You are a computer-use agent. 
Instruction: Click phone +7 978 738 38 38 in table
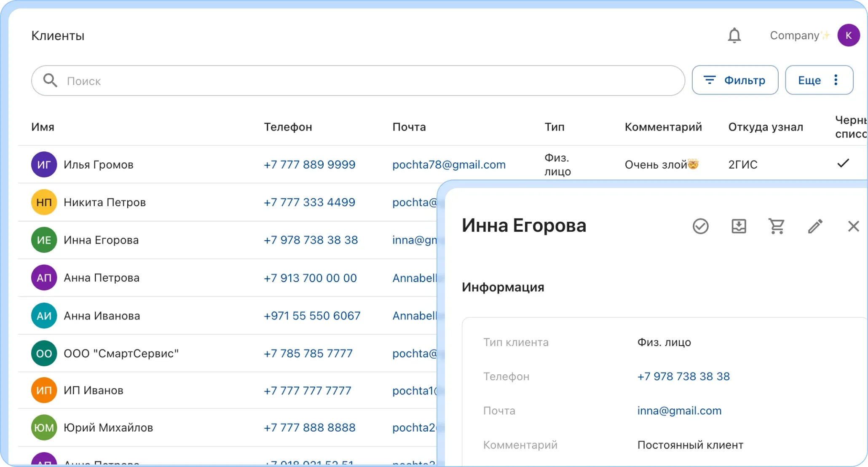(311, 240)
